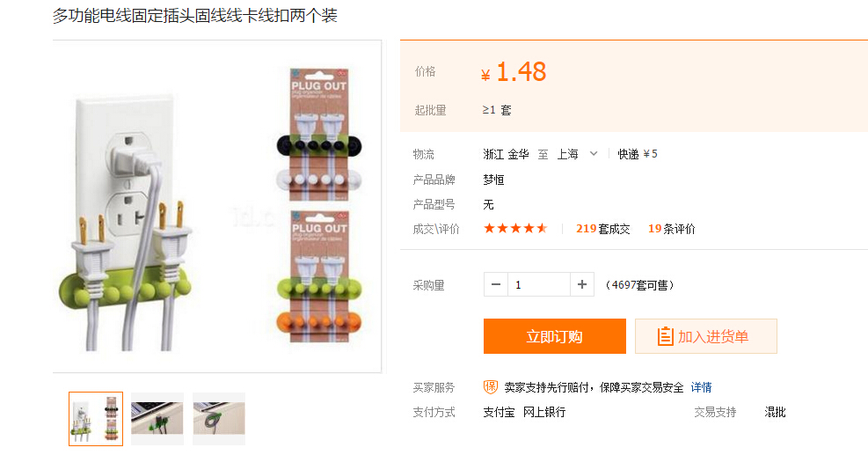The height and width of the screenshot is (455, 868).
Task: Click the orange star rating icons
Action: point(515,228)
